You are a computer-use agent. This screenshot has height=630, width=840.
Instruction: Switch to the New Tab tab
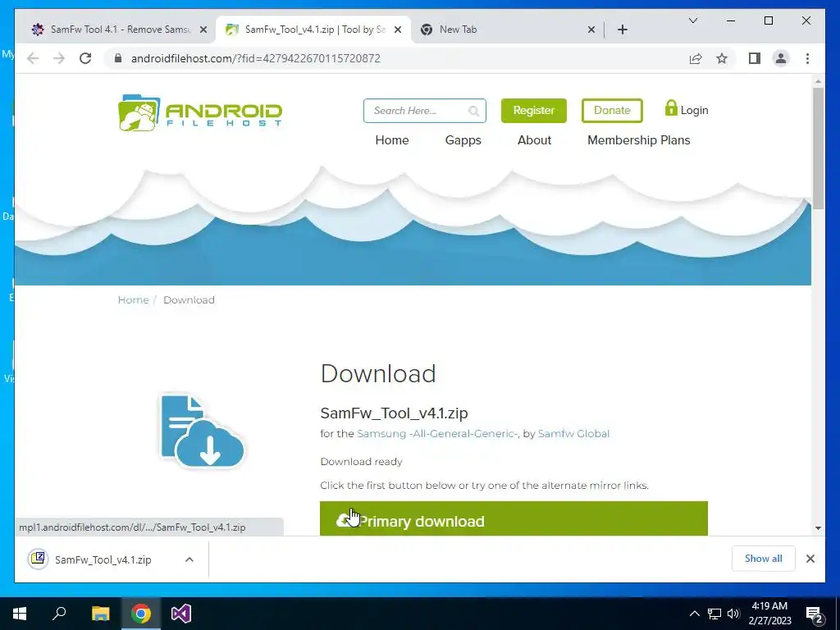tap(504, 30)
